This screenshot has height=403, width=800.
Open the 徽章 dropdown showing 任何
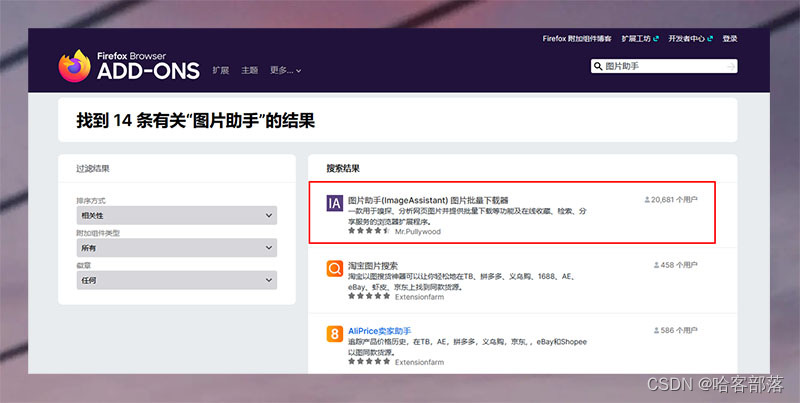click(177, 280)
